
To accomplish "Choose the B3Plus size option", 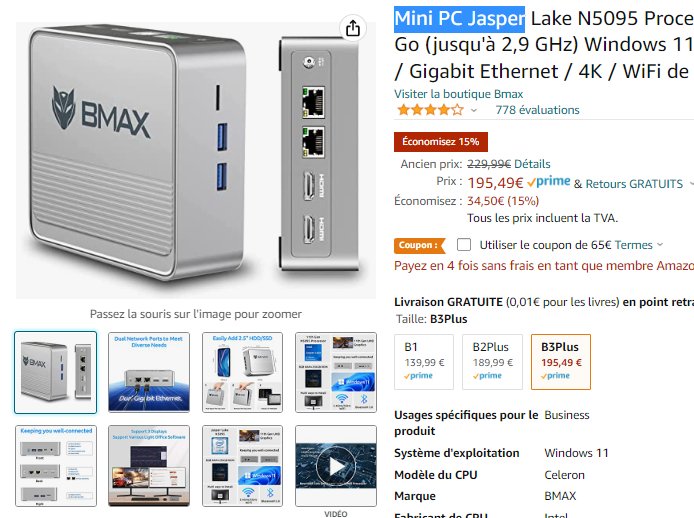I will point(561,362).
